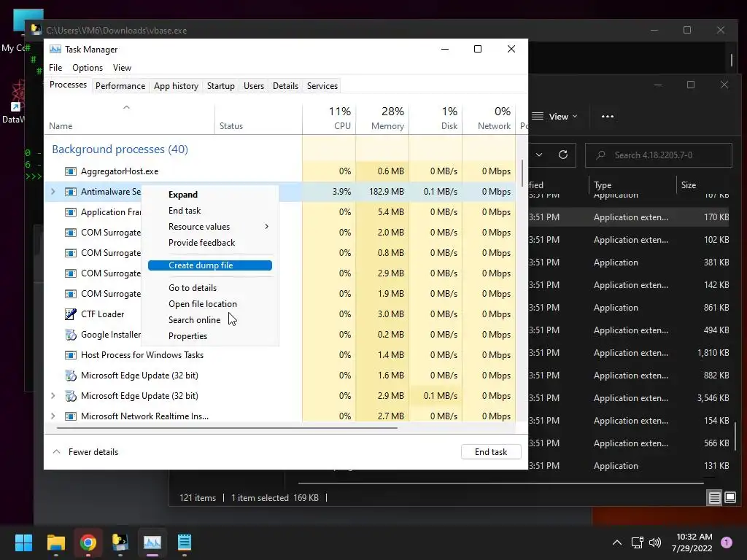
Task: Sort processes by Memory column
Action: pos(382,118)
